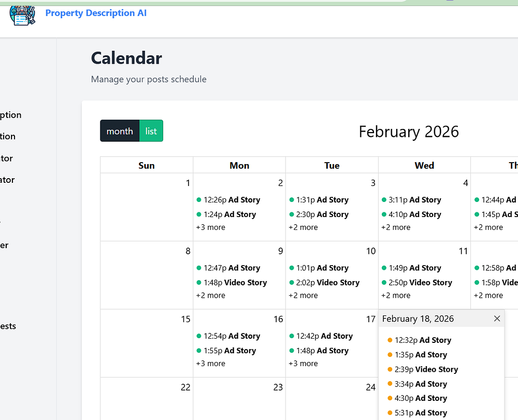Expand +2 more on Thursday February 5
Image resolution: width=518 pixels, height=420 pixels.
pyautogui.click(x=488, y=227)
